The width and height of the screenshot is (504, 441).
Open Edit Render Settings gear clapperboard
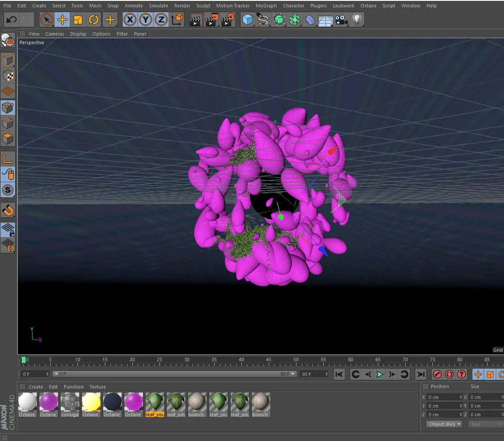click(x=228, y=20)
